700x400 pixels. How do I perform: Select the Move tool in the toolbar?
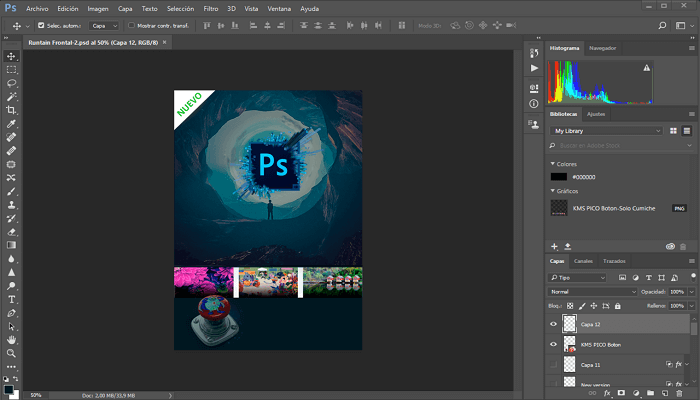click(12, 56)
